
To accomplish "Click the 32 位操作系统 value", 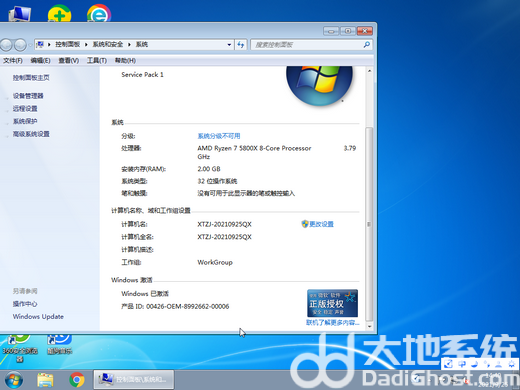I will 217,181.
